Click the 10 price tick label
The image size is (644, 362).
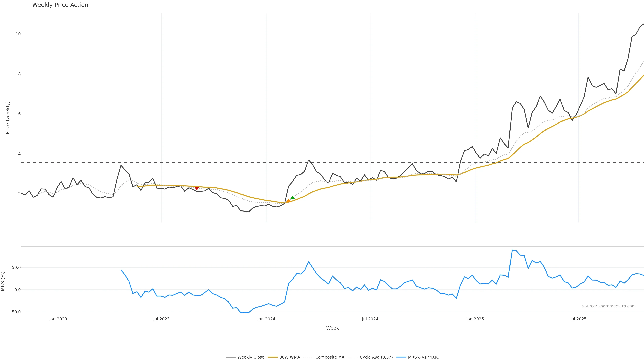[18, 34]
